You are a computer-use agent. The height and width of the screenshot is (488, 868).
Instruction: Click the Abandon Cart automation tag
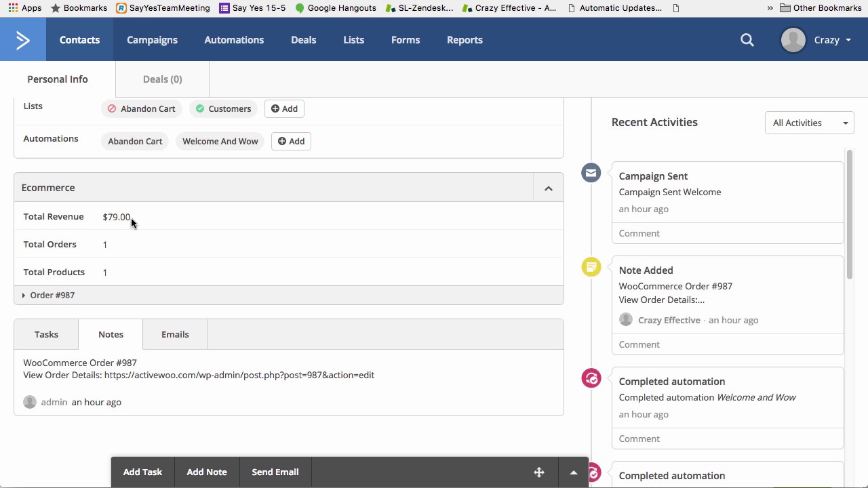(135, 141)
